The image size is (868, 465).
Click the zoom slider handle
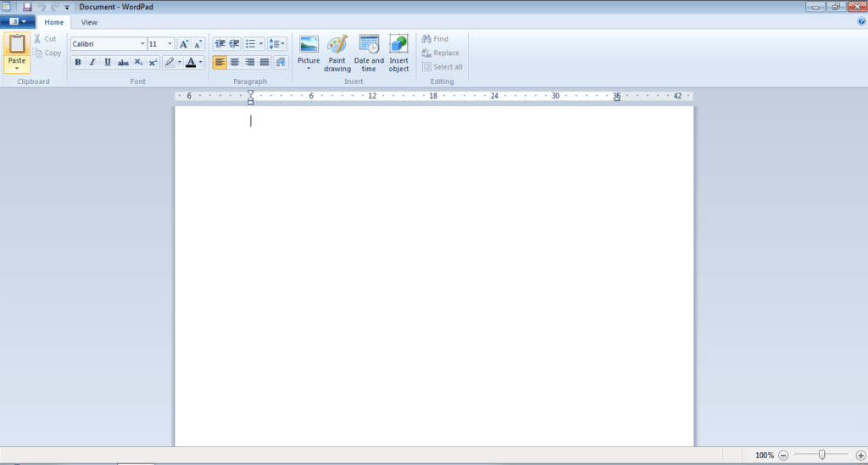click(821, 455)
